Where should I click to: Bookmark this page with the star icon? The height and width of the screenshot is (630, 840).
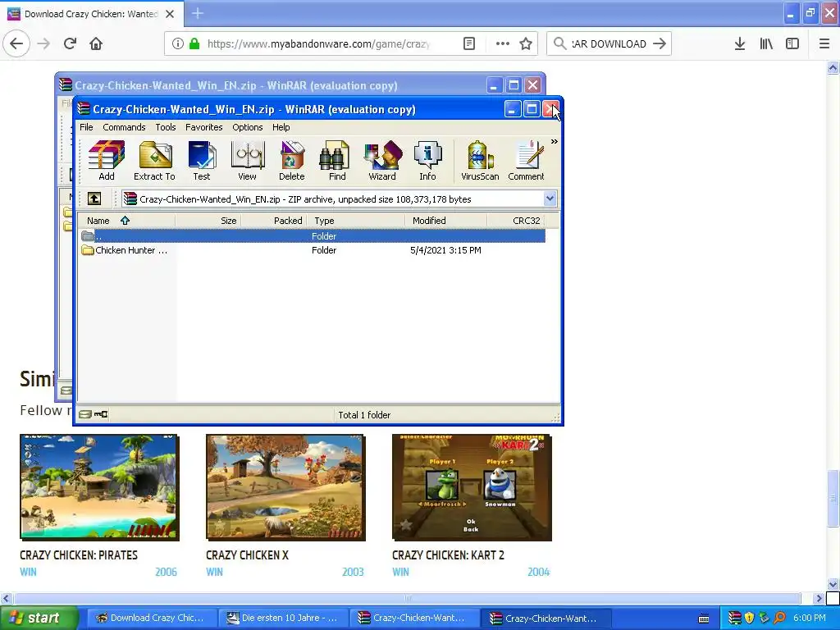coord(526,44)
